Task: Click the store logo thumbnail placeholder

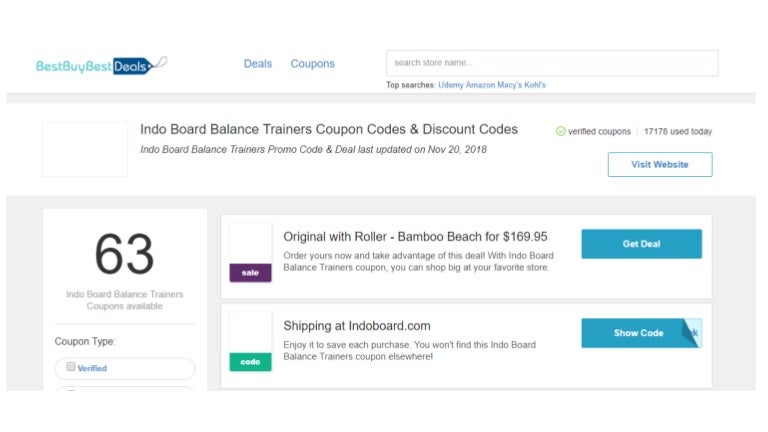Action: (x=85, y=149)
